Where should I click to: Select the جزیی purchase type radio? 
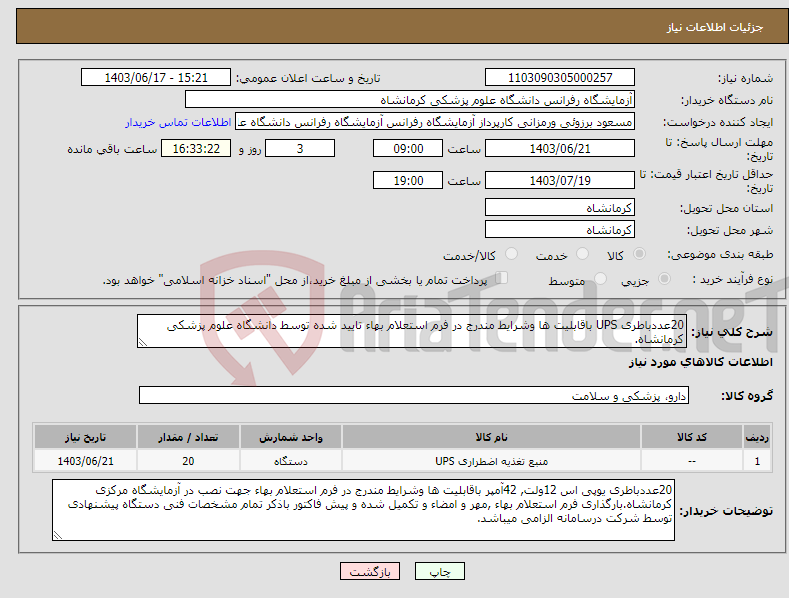pyautogui.click(x=664, y=278)
